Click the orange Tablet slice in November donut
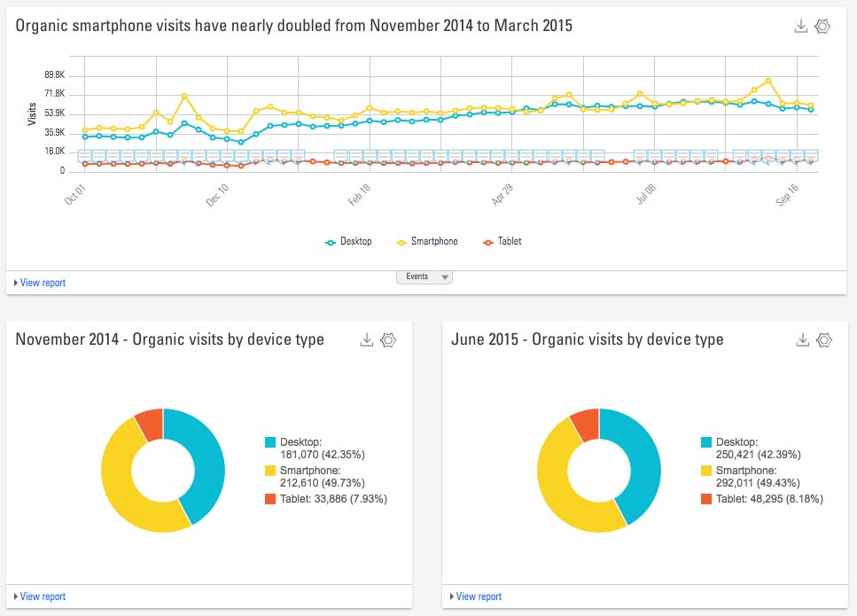The image size is (857, 616). 149,425
